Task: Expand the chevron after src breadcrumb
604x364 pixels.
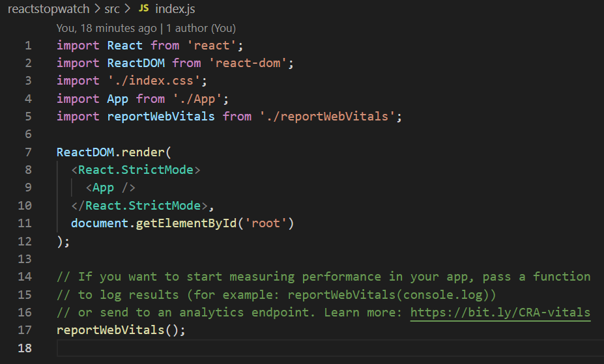Action: 128,9
